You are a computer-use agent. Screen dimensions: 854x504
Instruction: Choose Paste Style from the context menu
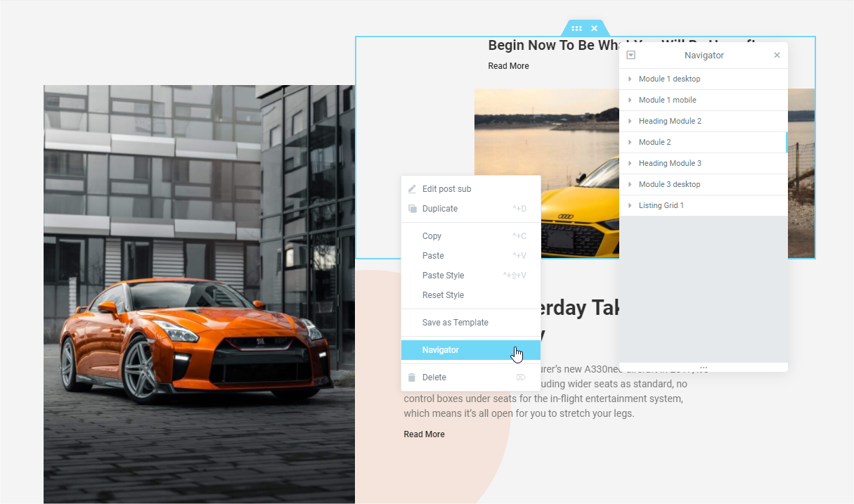pos(443,276)
